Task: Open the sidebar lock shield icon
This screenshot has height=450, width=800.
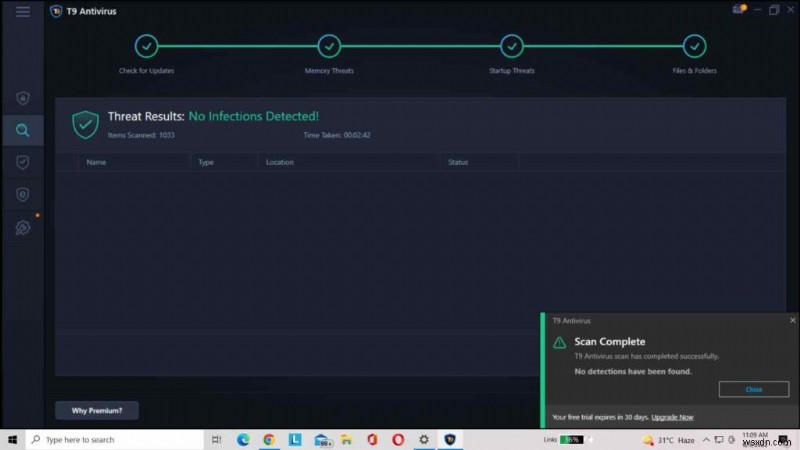Action: 22,194
